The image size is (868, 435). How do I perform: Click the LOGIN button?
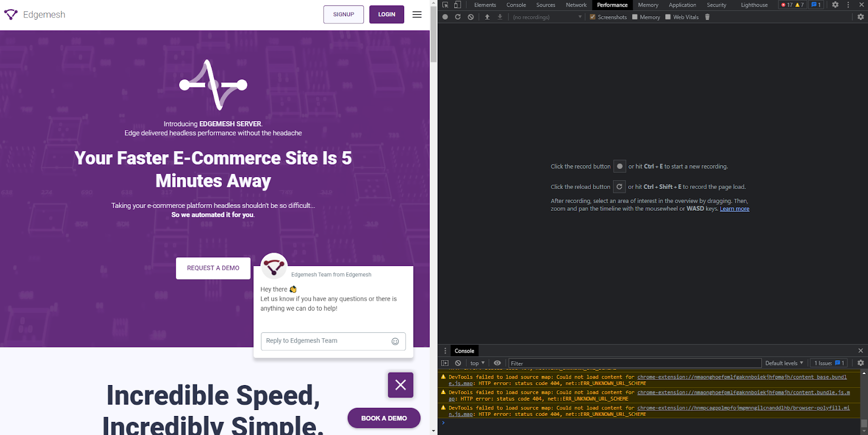[x=387, y=15]
